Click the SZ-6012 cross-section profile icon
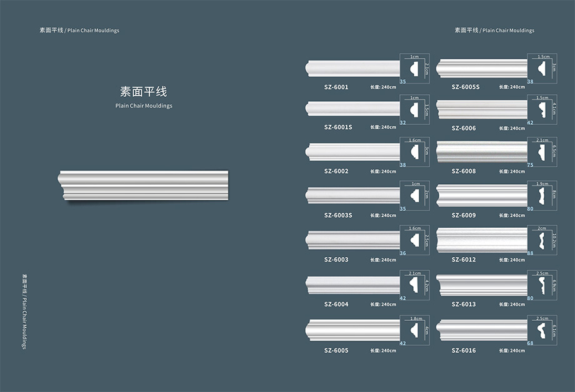Screen dimensions: 575x392 [x=542, y=240]
